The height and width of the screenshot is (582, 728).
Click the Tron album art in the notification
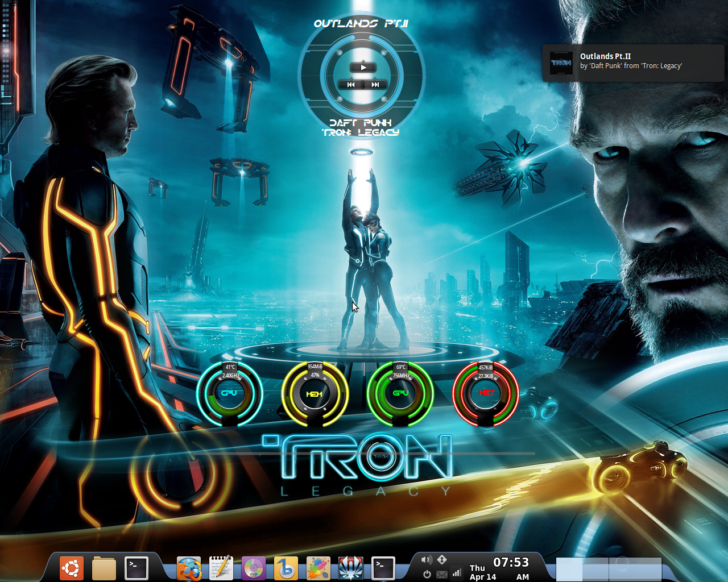pos(561,63)
